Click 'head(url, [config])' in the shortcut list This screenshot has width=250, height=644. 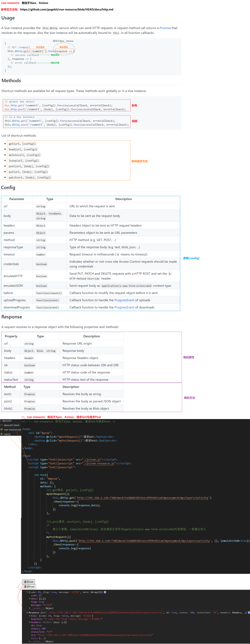[x=23, y=149]
